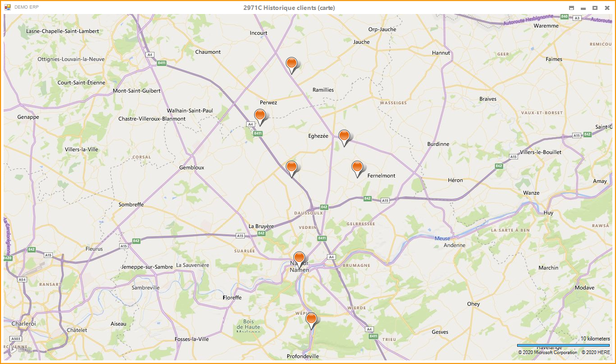Click the HERE copyright notice

[x=595, y=352]
